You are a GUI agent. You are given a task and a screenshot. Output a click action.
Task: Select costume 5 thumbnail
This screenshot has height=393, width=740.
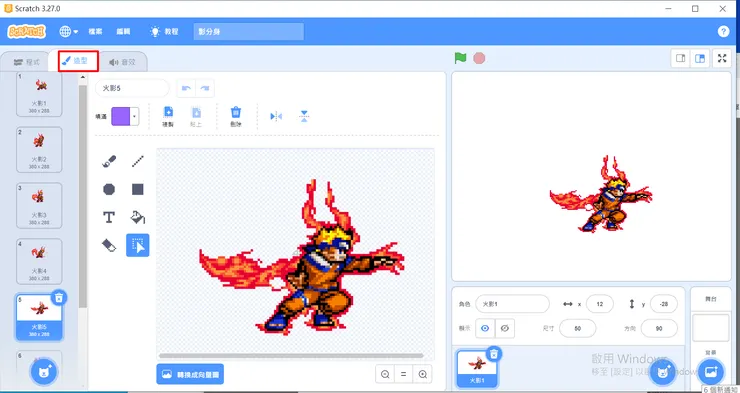click(x=39, y=317)
